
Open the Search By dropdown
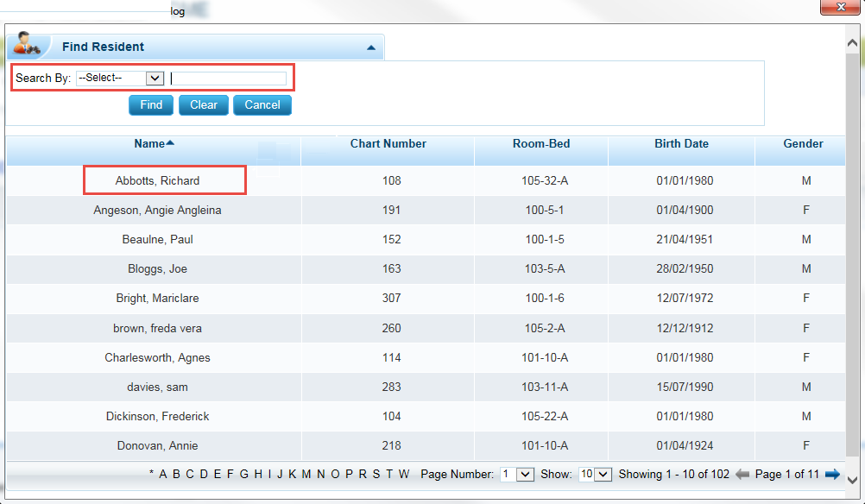[120, 79]
